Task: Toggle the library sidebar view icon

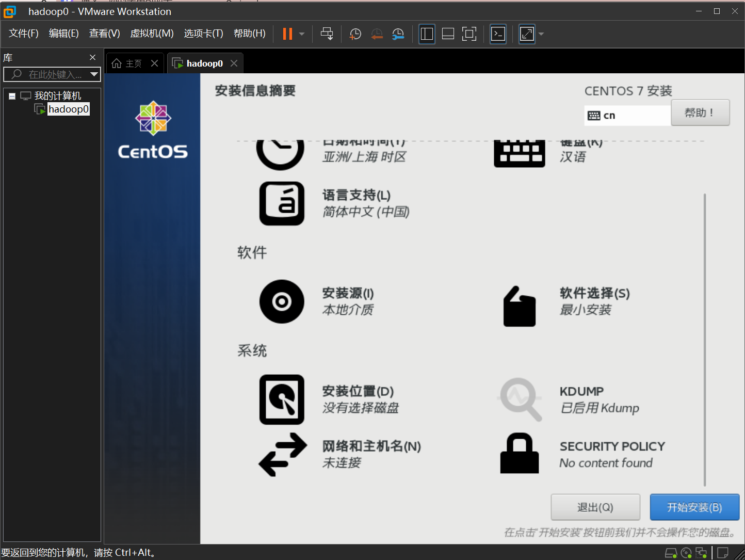Action: point(427,34)
